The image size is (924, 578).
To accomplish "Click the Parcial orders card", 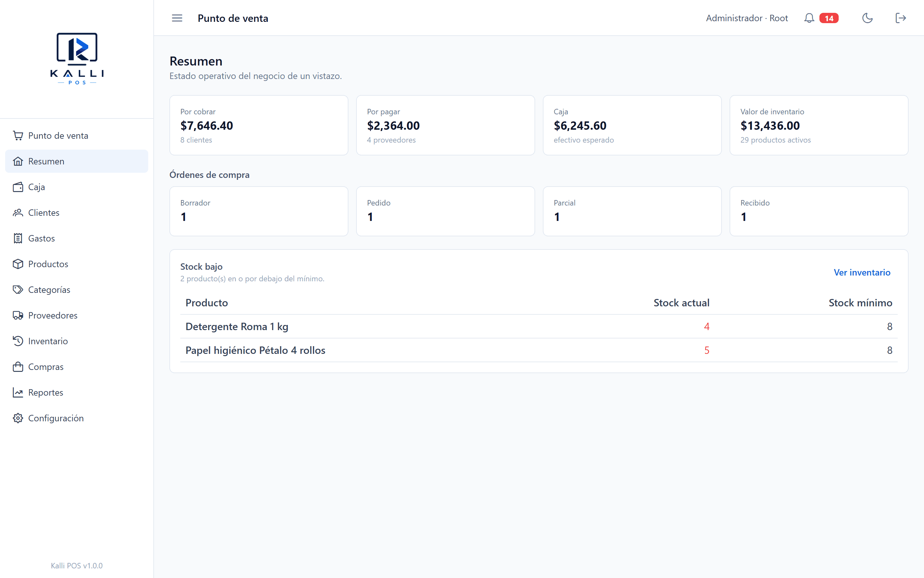I will [x=632, y=211].
